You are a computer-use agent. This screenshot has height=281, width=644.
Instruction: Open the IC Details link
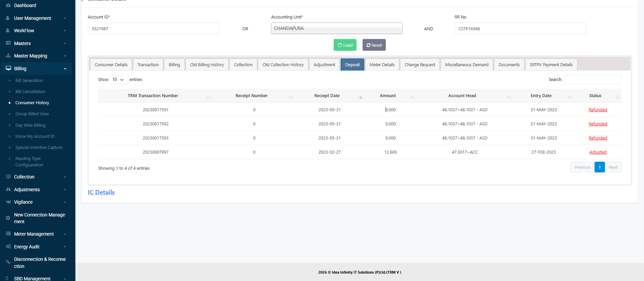tap(101, 192)
